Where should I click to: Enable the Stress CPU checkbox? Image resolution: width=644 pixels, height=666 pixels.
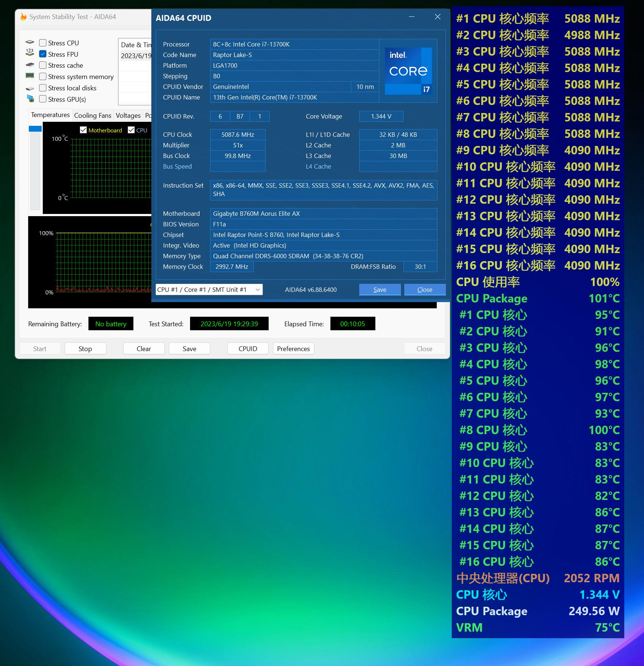pyautogui.click(x=43, y=42)
